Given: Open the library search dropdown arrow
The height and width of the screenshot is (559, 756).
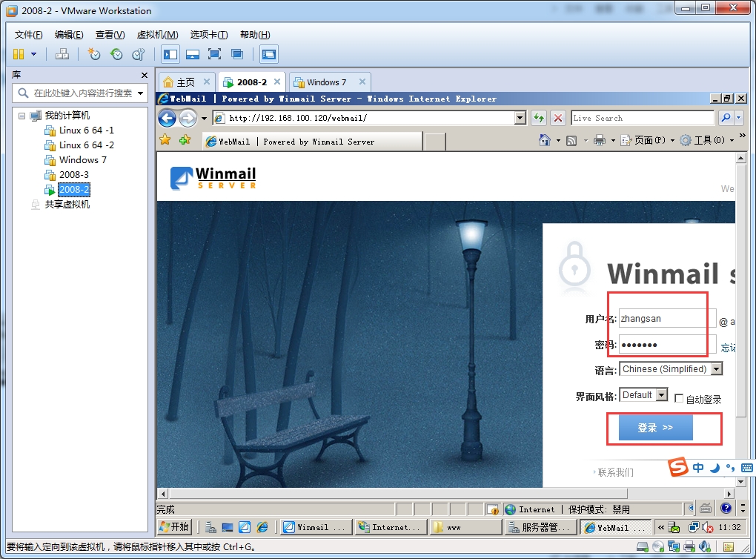Looking at the screenshot, I should point(140,93).
